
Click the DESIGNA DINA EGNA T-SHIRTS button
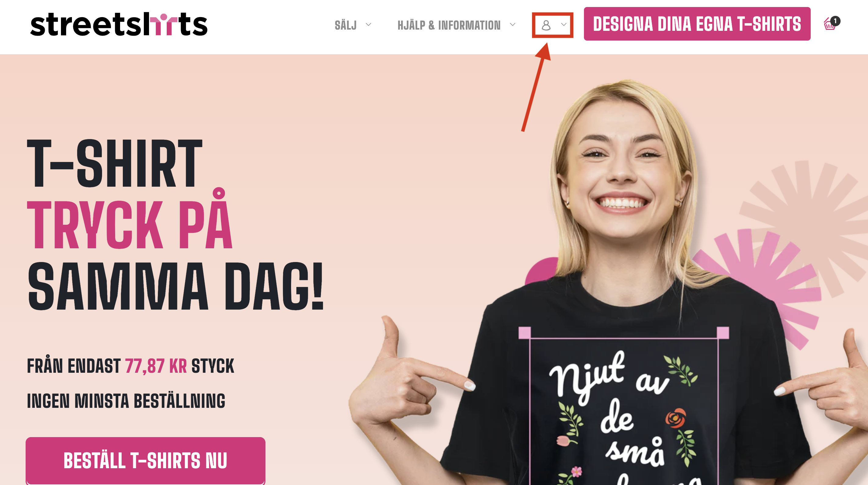[x=697, y=24]
